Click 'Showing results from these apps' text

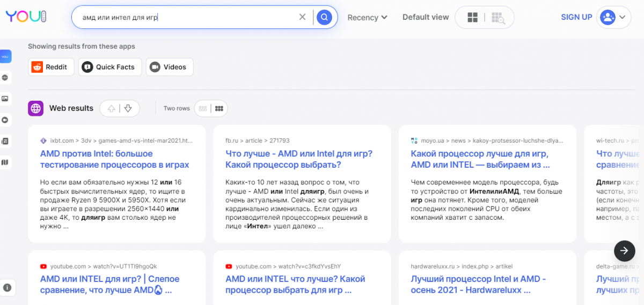pos(82,46)
